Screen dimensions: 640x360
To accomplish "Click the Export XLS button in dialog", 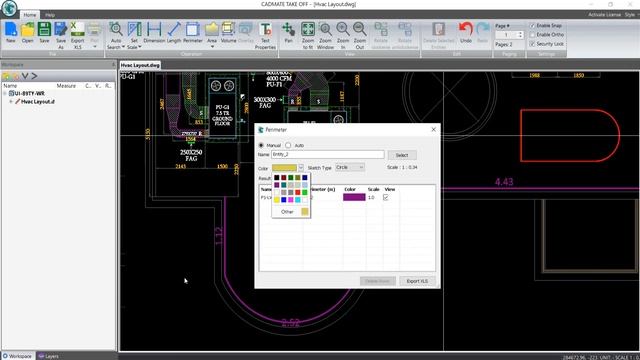I will (x=417, y=281).
